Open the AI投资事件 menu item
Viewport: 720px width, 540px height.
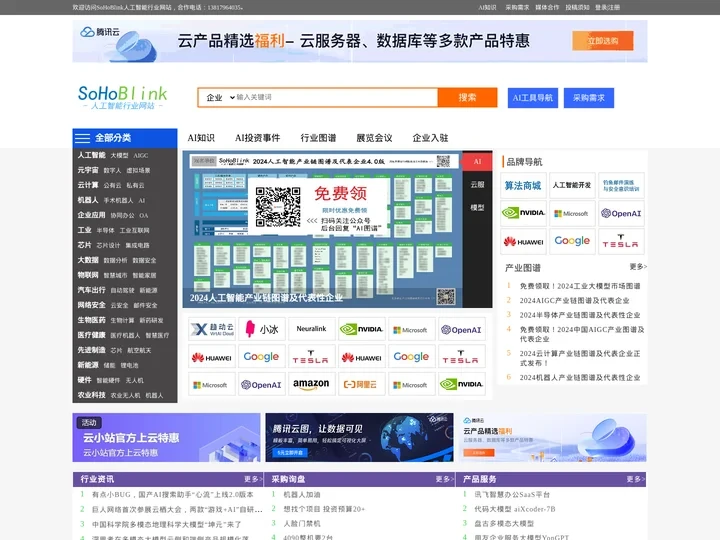click(258, 138)
